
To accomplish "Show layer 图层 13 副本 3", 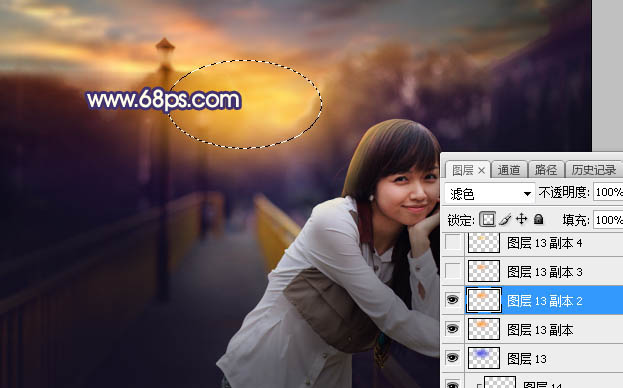I will click(x=453, y=271).
